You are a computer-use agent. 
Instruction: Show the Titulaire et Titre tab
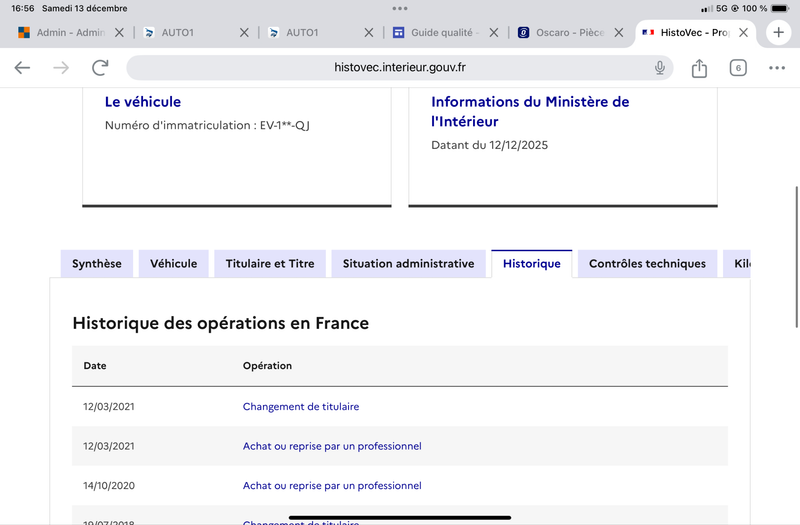[270, 264]
